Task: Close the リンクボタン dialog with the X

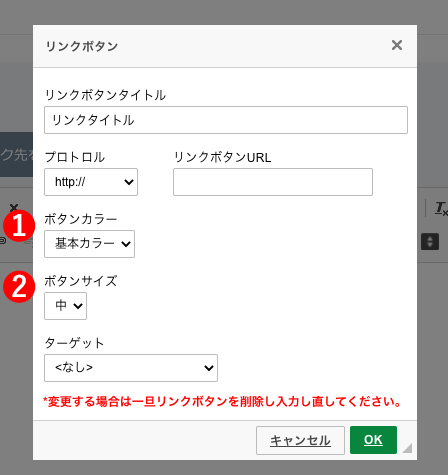Action: tap(397, 45)
